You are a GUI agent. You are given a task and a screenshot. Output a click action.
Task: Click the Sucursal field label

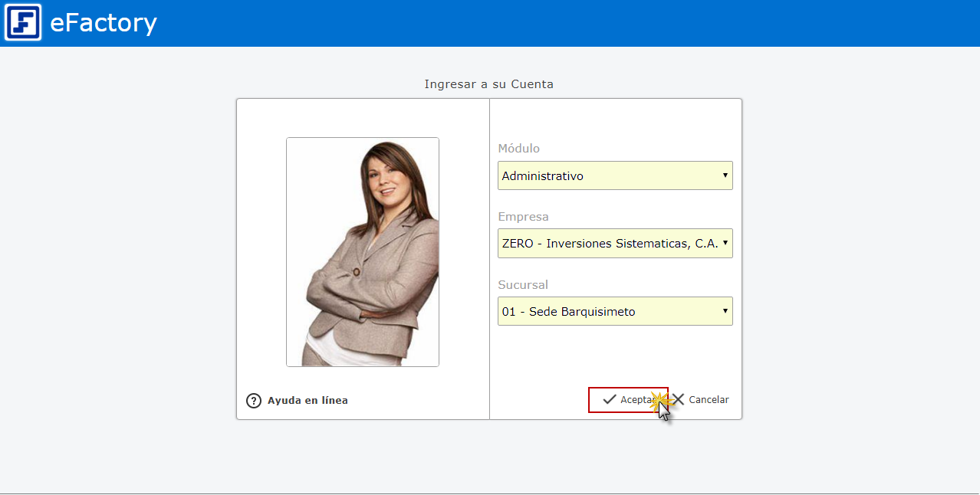(522, 285)
